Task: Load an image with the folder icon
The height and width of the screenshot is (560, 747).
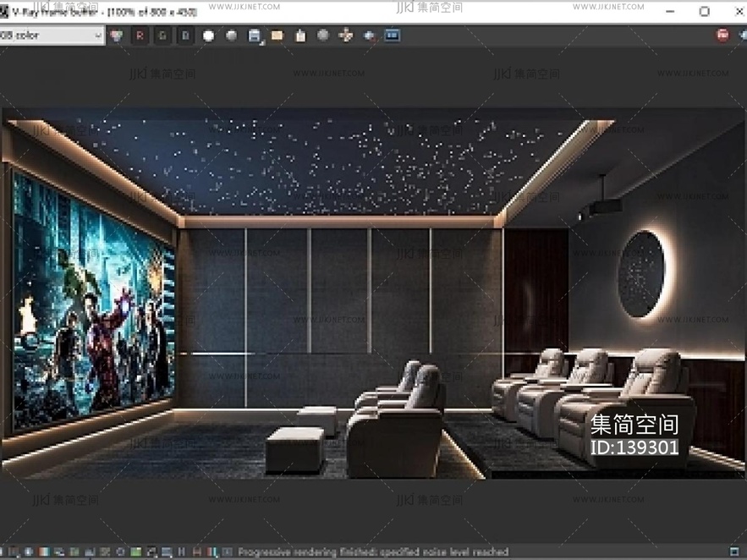Action: (277, 36)
